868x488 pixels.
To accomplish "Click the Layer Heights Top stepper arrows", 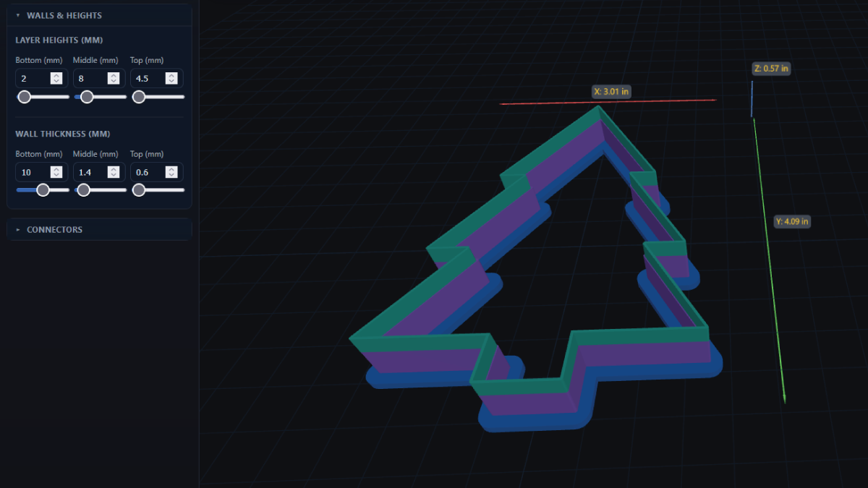I will pos(171,78).
